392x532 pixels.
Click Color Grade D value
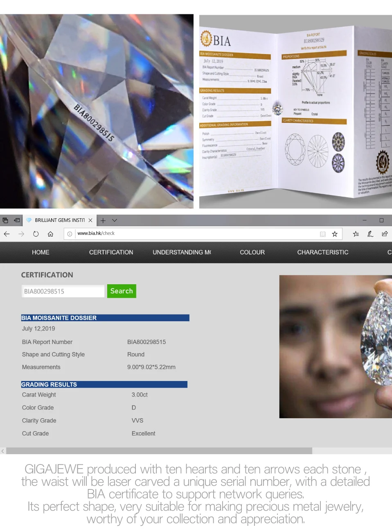coord(134,407)
